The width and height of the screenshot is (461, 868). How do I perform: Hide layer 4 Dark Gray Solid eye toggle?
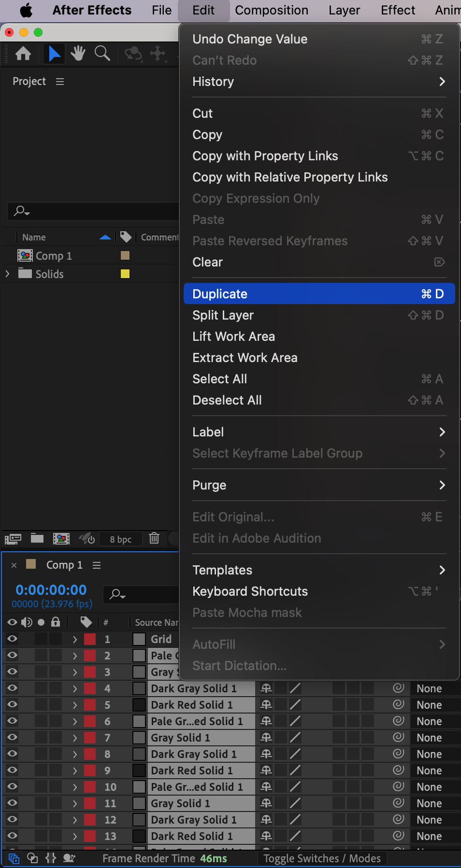13,688
